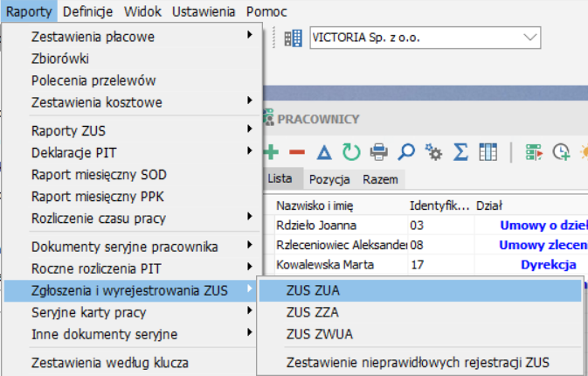Click the Dział column header
The height and width of the screenshot is (376, 588).
(x=531, y=205)
